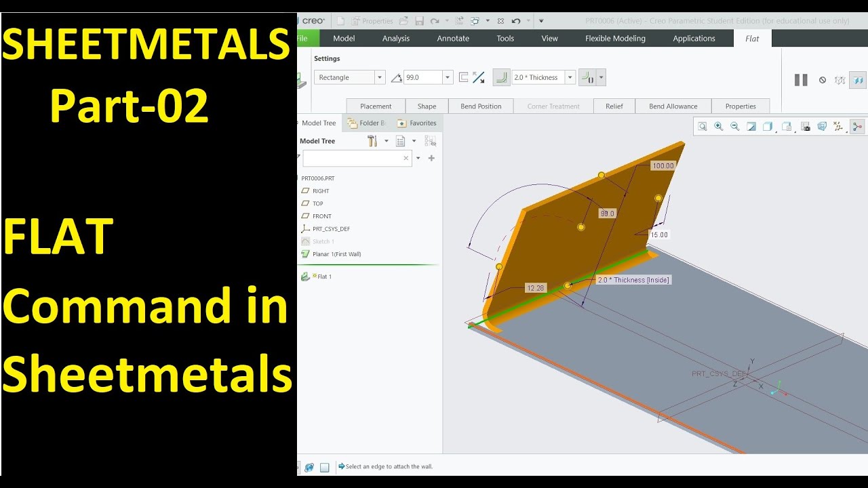868x488 pixels.
Task: Switch to the View ribbon tab
Action: click(549, 39)
